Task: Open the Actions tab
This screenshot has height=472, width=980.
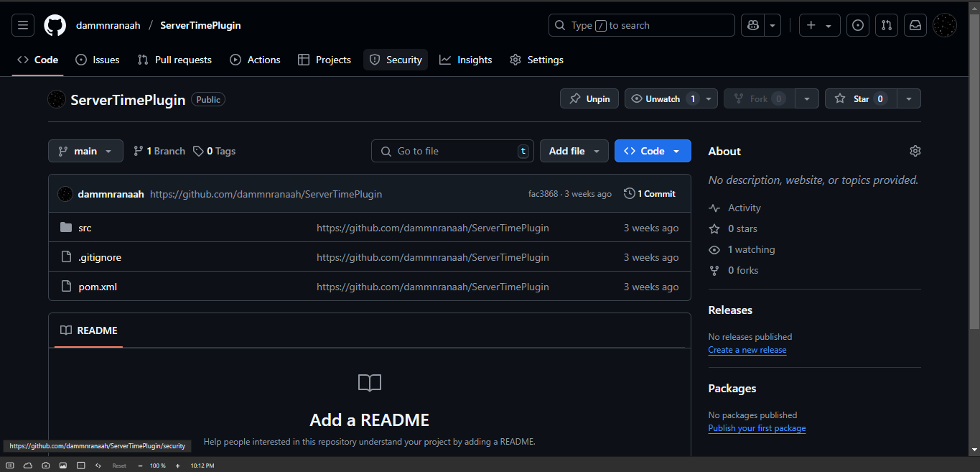Action: click(255, 60)
